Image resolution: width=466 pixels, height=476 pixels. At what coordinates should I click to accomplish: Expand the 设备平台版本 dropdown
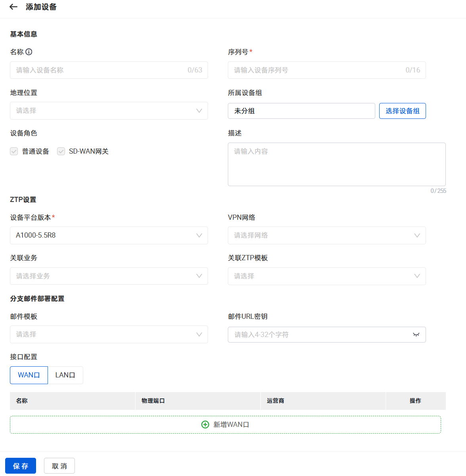point(109,235)
